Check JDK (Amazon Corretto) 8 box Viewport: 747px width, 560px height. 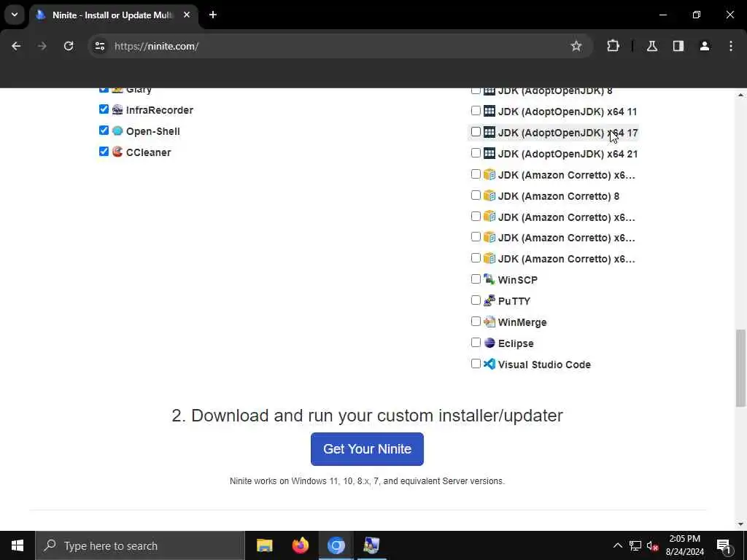tap(476, 195)
